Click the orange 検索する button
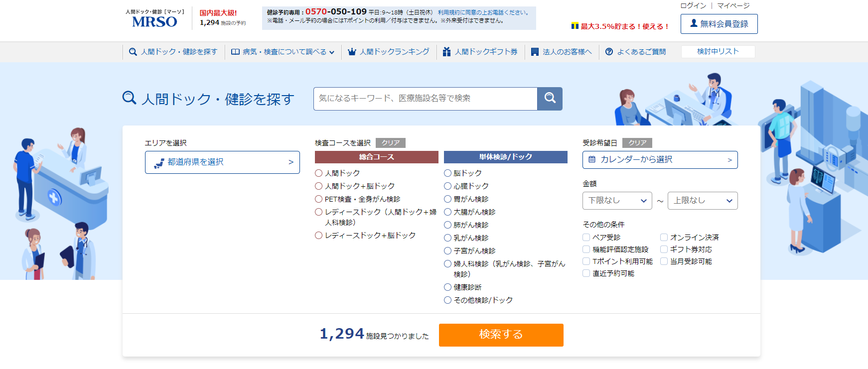 click(501, 335)
